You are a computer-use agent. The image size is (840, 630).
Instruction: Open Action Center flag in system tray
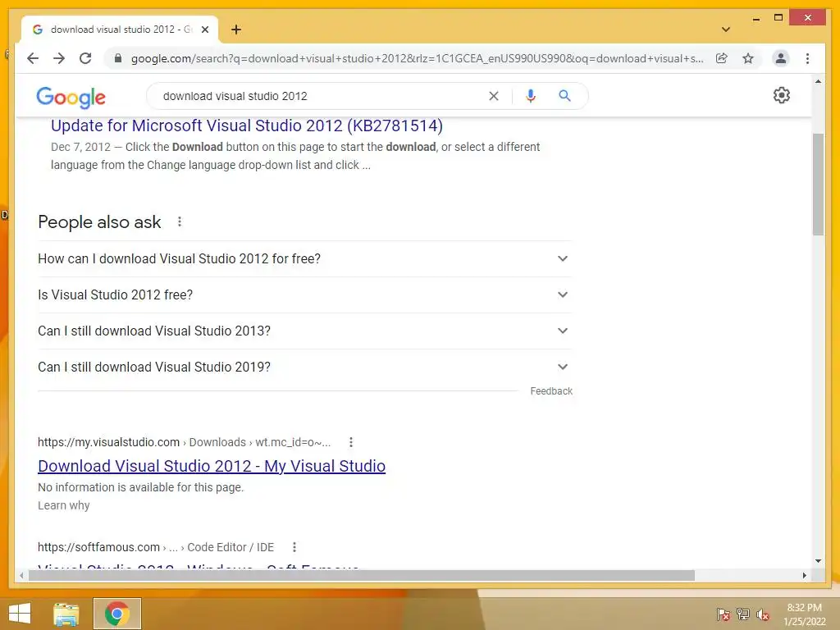tap(724, 614)
